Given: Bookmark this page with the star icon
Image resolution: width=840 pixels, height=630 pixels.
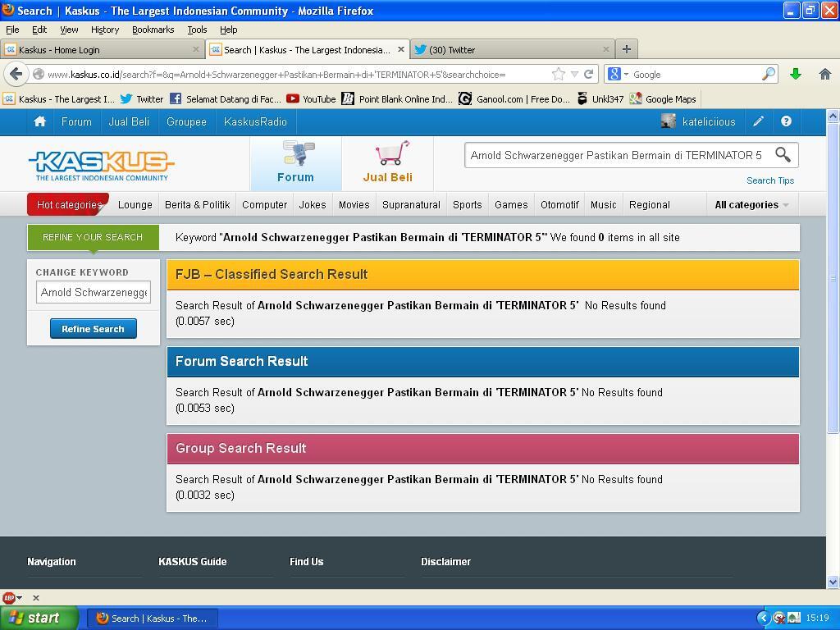Looking at the screenshot, I should tap(558, 74).
